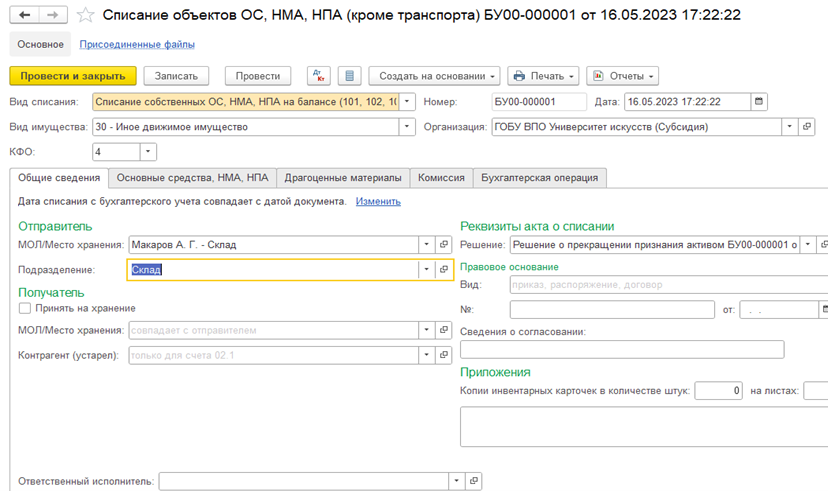Open calendar for legal basis 'от' date

coord(824,310)
